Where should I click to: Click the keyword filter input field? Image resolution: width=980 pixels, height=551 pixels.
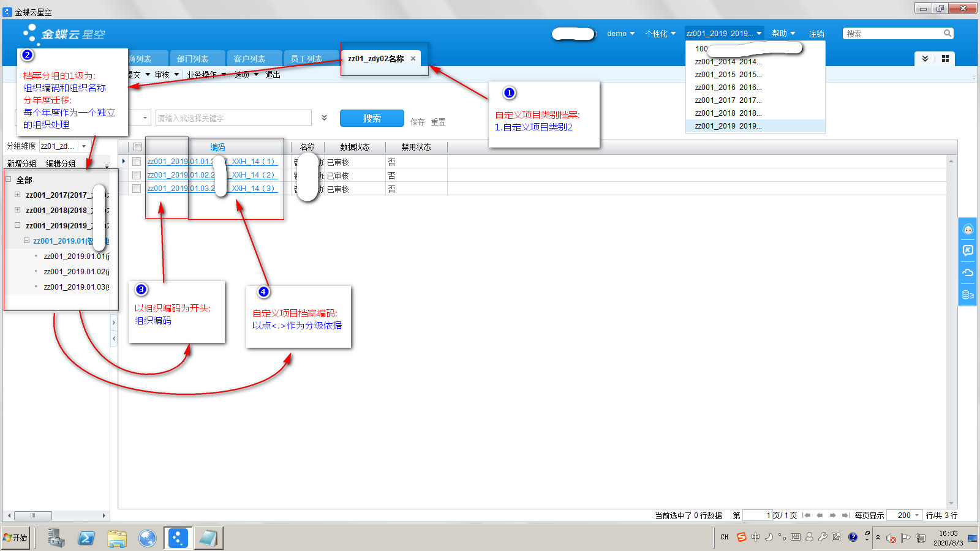(x=233, y=118)
